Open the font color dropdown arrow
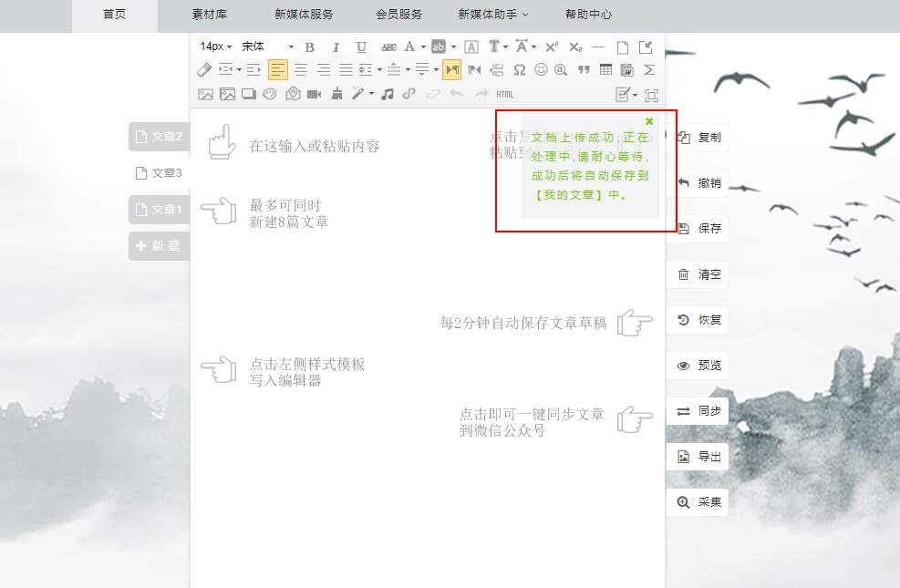The height and width of the screenshot is (588, 900). coord(423,46)
